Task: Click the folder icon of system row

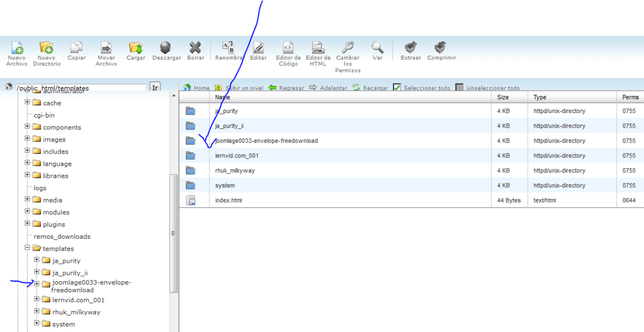Action: pyautogui.click(x=191, y=185)
